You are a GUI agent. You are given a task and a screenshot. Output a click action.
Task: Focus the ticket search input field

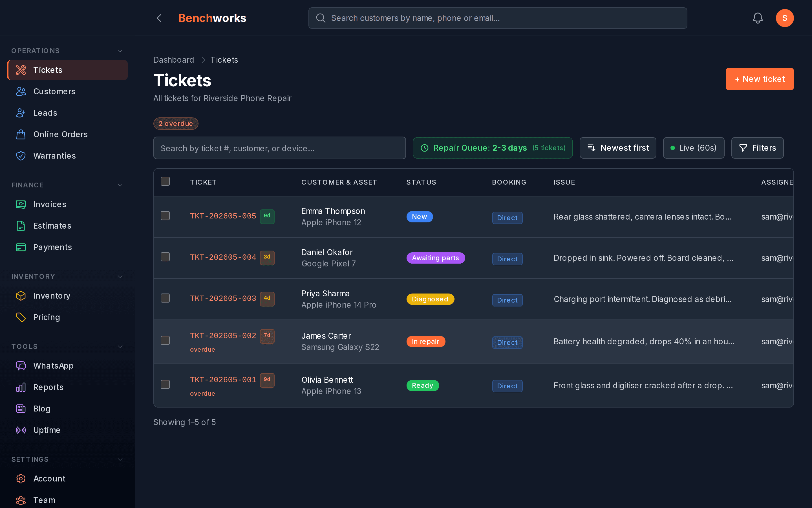[279, 148]
